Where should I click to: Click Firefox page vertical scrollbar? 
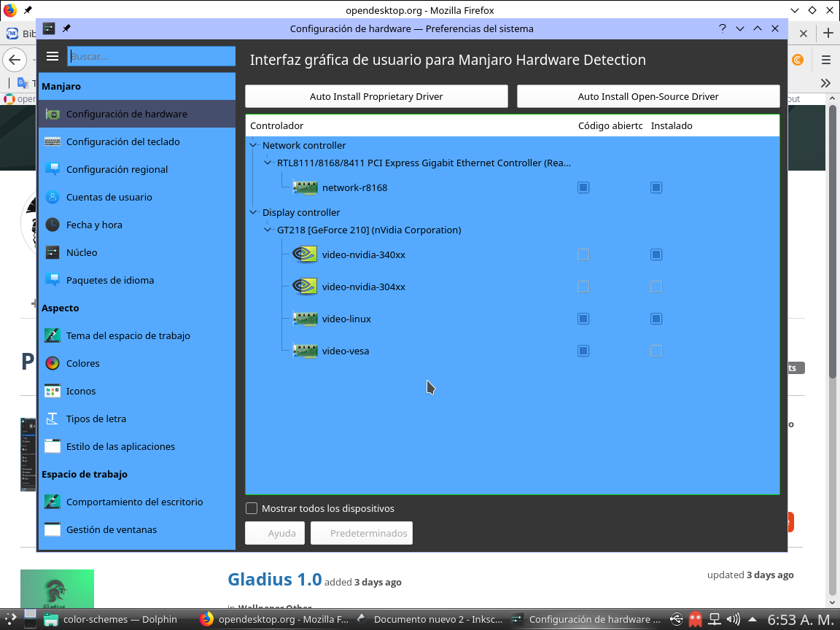point(833,241)
